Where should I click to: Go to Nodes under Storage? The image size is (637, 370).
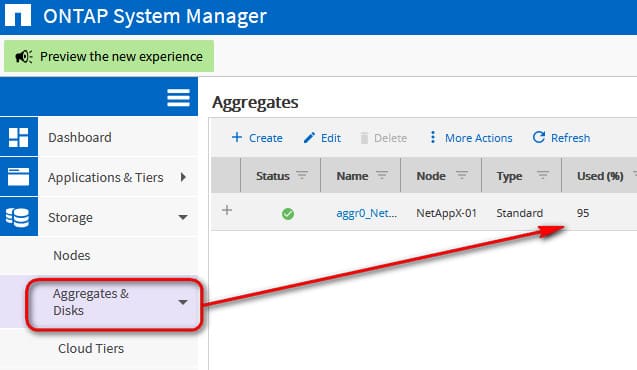coord(72,255)
